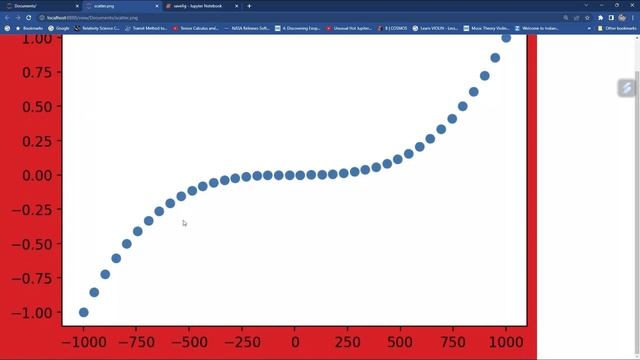Screen dimensions: 640x360
Task: Reload the current page
Action: [x=29, y=18]
